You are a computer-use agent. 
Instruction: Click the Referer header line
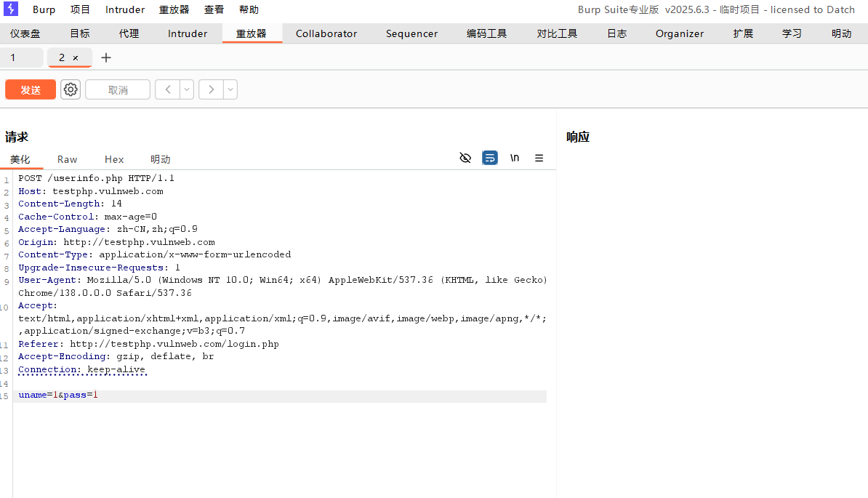pos(148,344)
